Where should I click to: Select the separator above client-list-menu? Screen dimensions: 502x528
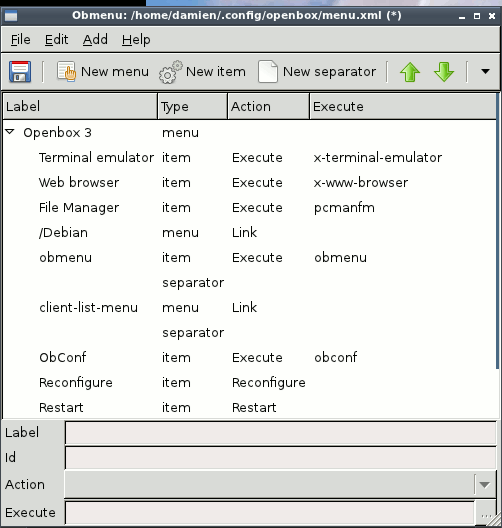pos(249,283)
